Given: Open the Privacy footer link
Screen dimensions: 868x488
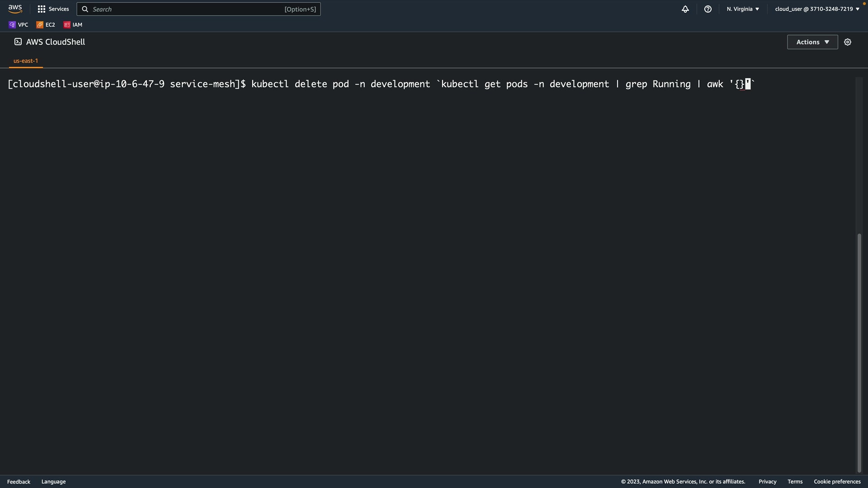Looking at the screenshot, I should [767, 482].
